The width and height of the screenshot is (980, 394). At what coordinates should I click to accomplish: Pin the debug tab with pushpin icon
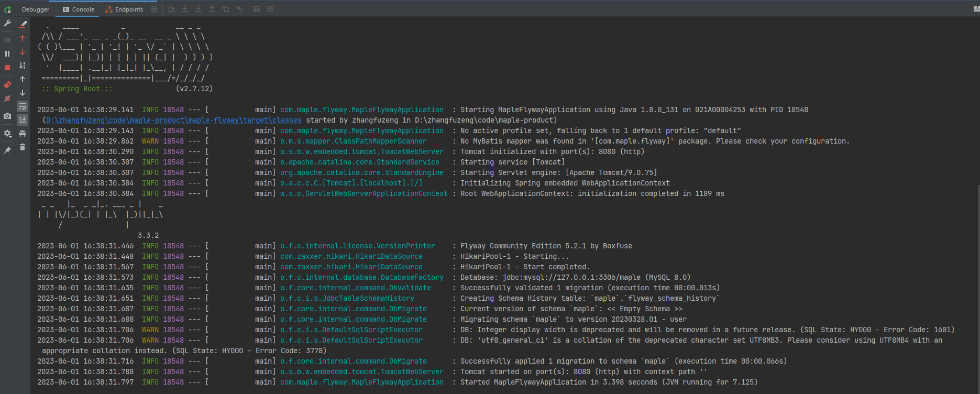click(x=7, y=150)
